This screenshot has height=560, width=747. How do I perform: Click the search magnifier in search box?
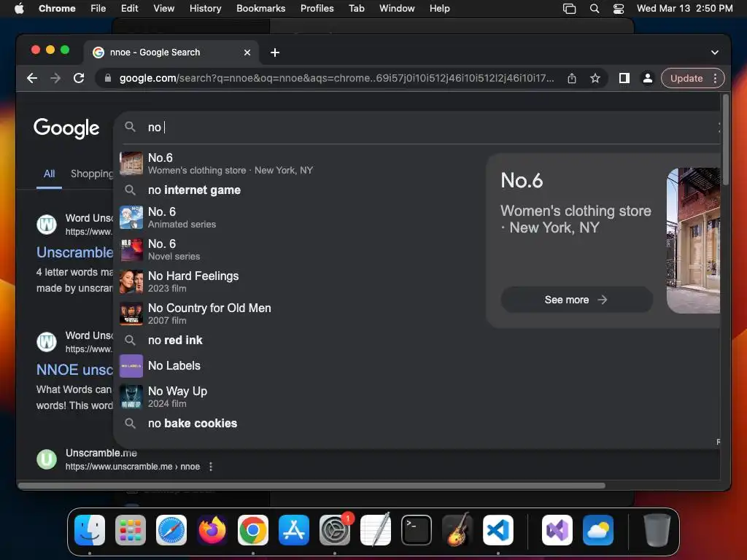(130, 127)
